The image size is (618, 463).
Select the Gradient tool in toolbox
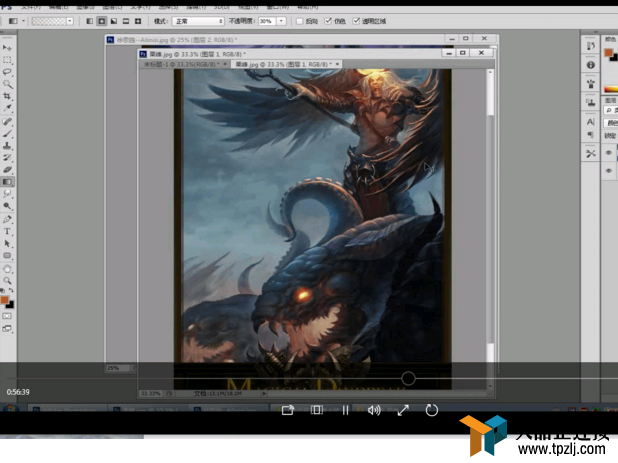[x=7, y=182]
